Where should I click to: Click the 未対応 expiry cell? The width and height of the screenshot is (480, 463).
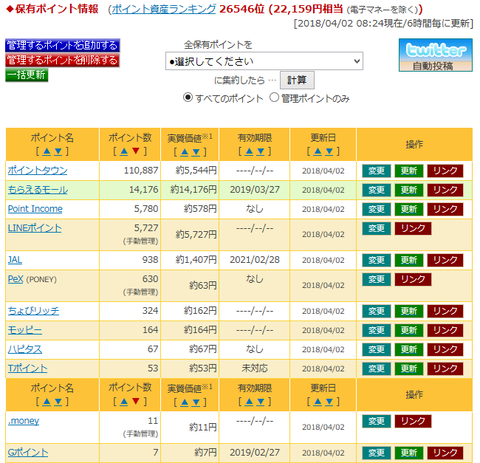click(x=254, y=368)
